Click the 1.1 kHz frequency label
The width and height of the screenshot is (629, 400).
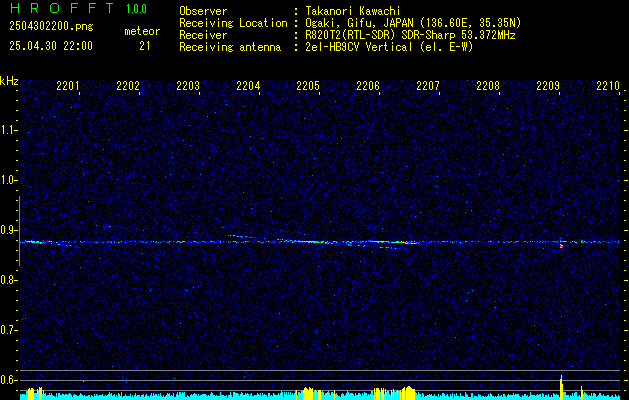coord(7,130)
